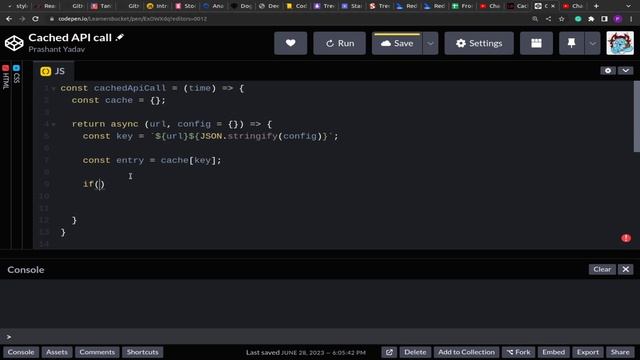Click the 'cachedApiCall' identifier on line 1

coord(130,88)
